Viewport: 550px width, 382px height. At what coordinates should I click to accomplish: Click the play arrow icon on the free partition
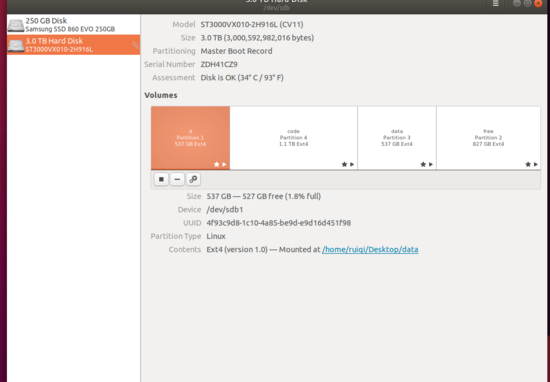click(536, 164)
